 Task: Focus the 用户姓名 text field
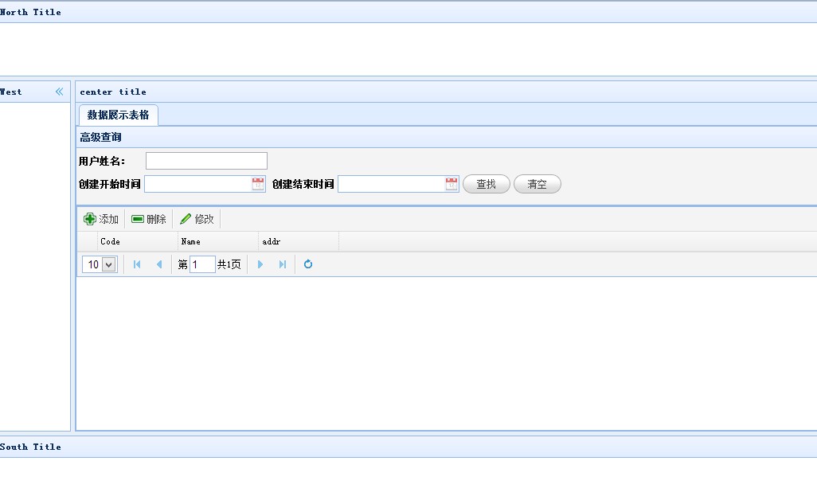(x=206, y=161)
